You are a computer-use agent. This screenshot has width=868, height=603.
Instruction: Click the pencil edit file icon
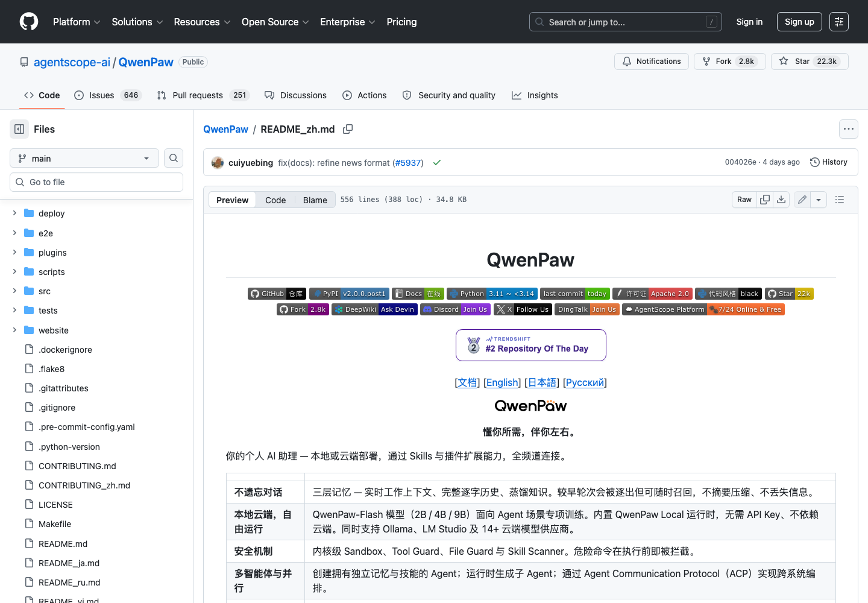(802, 200)
